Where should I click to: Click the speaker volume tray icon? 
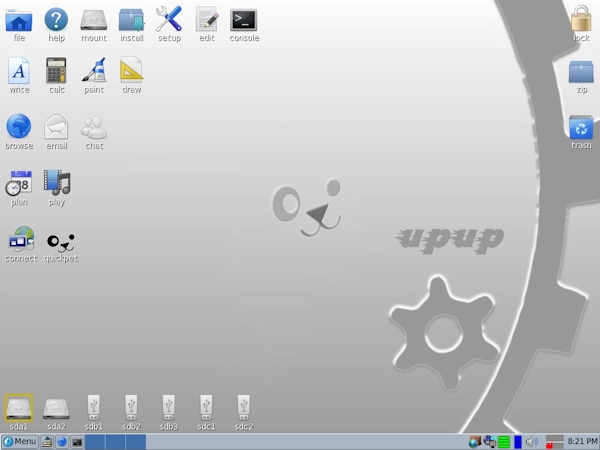pyautogui.click(x=532, y=442)
